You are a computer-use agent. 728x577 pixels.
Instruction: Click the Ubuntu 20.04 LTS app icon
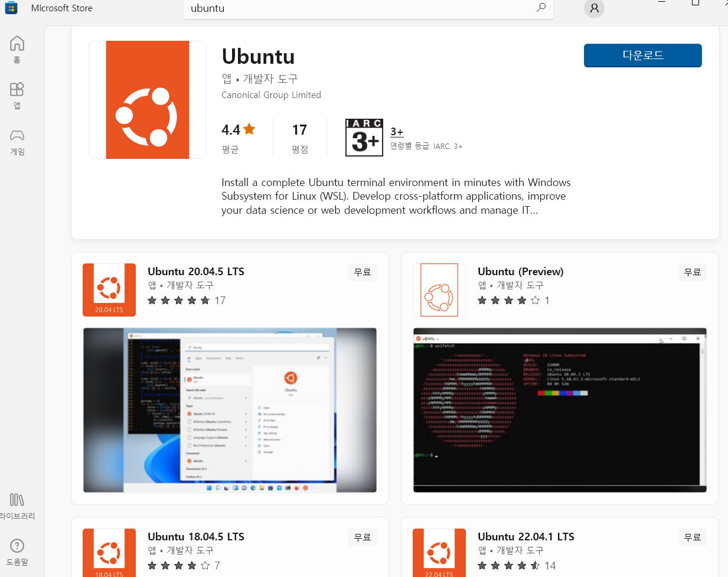(109, 290)
